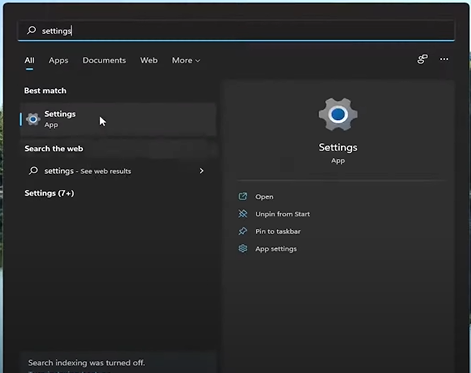Screen dimensions: 471x373
Task: Expand the More dropdown
Action: (x=186, y=60)
